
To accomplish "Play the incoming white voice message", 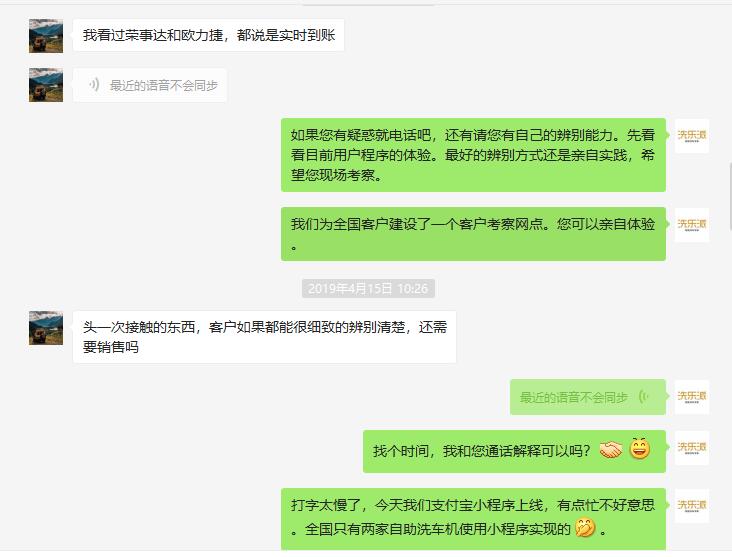I will coord(150,85).
